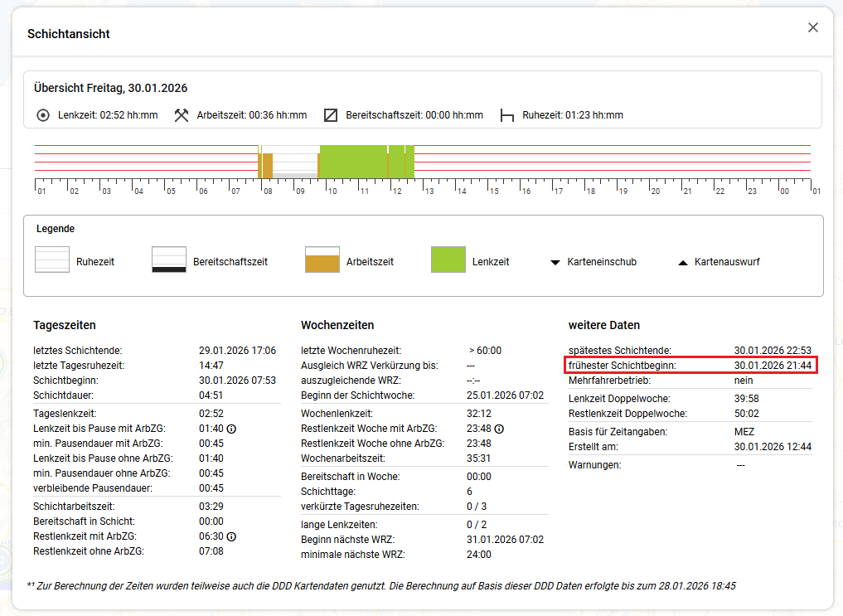Select the orange Arbeitszeit legend swatch
Screen dimensions: 843x616
coord(322,259)
